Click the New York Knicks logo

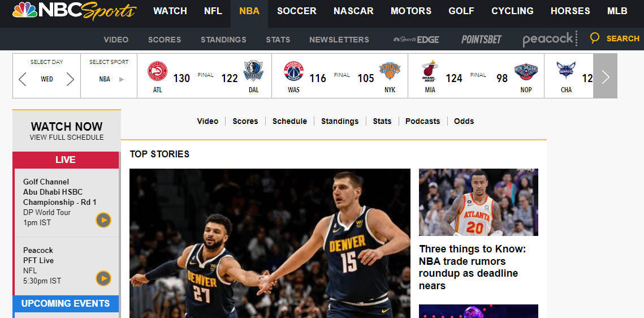(x=390, y=71)
